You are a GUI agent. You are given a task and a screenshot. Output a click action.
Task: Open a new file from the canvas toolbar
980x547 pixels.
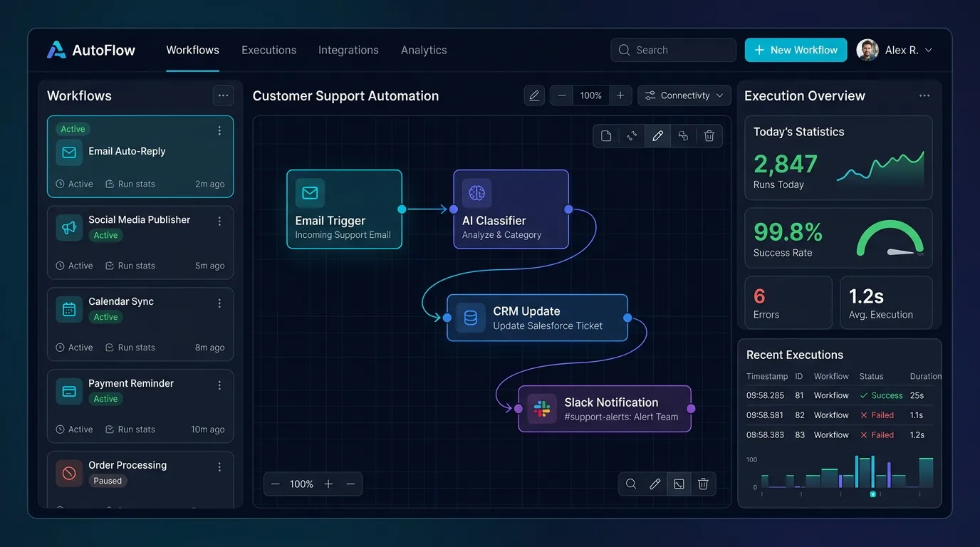[606, 135]
